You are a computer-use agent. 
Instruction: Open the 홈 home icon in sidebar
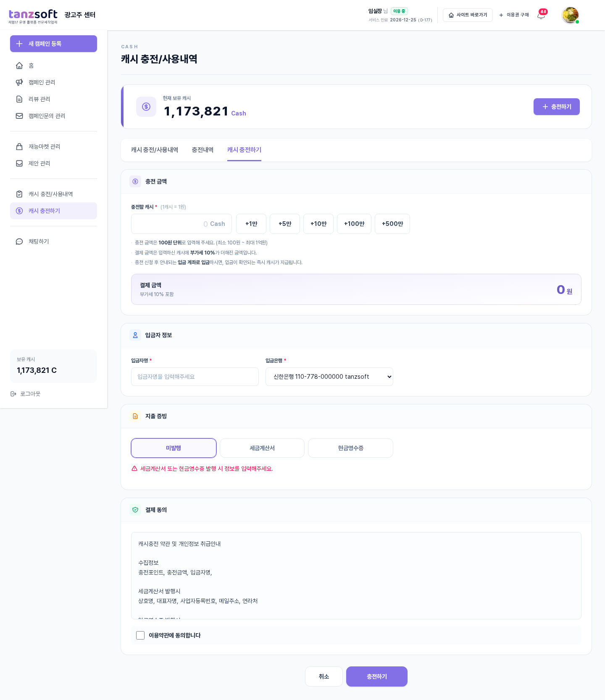tap(19, 66)
